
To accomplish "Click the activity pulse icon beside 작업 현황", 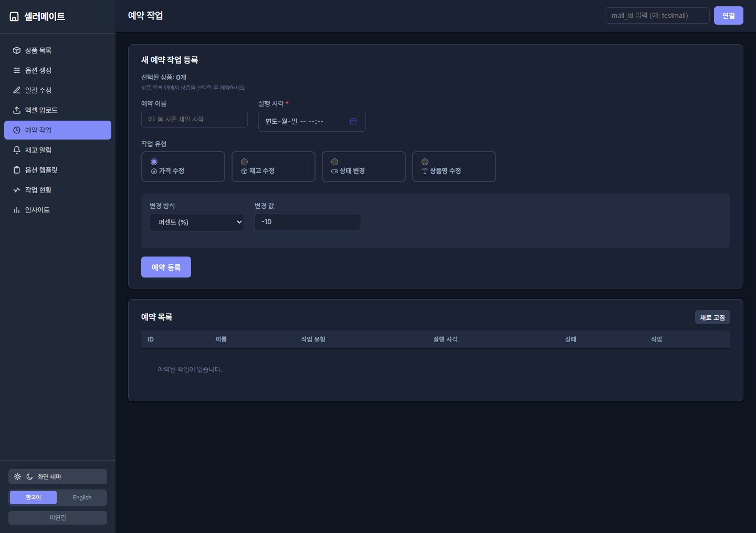I will point(17,190).
